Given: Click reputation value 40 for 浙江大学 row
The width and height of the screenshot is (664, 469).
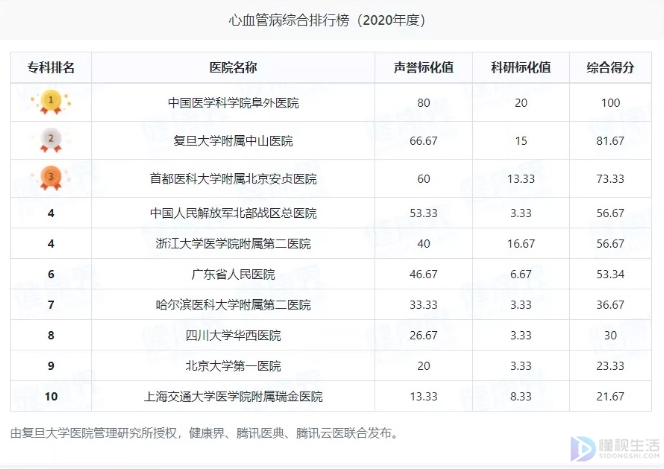Looking at the screenshot, I should pyautogui.click(x=423, y=243).
